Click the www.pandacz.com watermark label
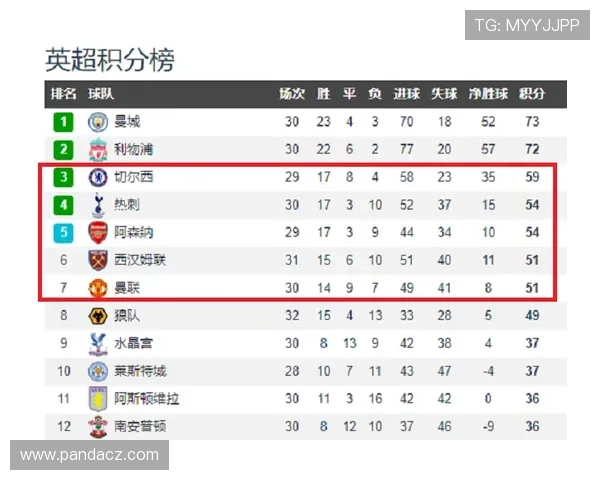This screenshot has width=600, height=480. pos(90,455)
